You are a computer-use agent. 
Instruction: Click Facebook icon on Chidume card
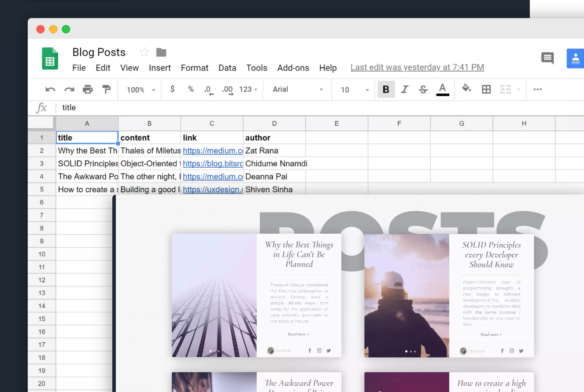pyautogui.click(x=502, y=351)
